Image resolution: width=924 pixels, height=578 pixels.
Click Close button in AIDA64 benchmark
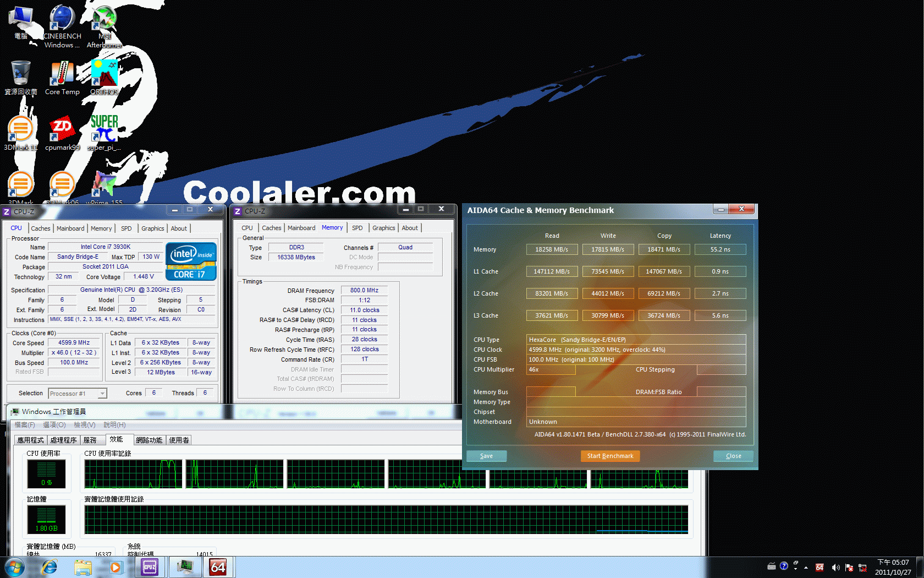pos(733,456)
